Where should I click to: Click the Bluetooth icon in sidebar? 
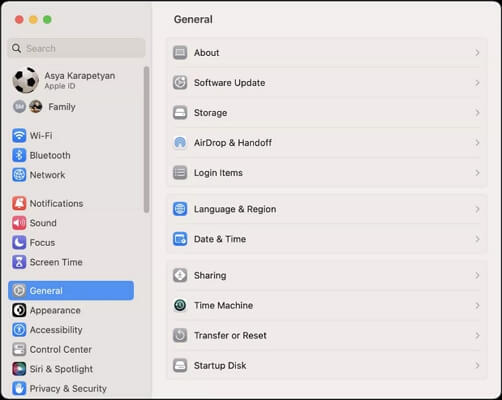[x=19, y=155]
